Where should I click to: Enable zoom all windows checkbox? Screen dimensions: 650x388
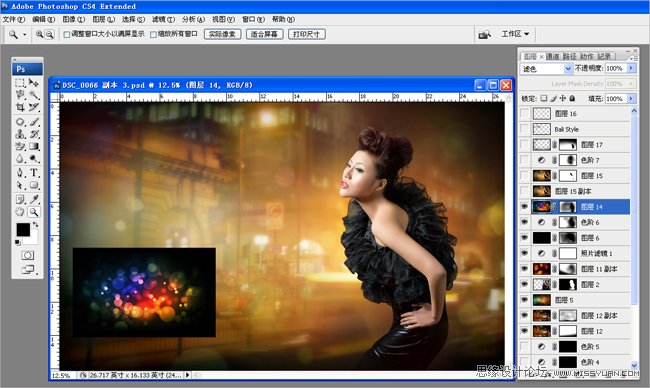coord(153,35)
